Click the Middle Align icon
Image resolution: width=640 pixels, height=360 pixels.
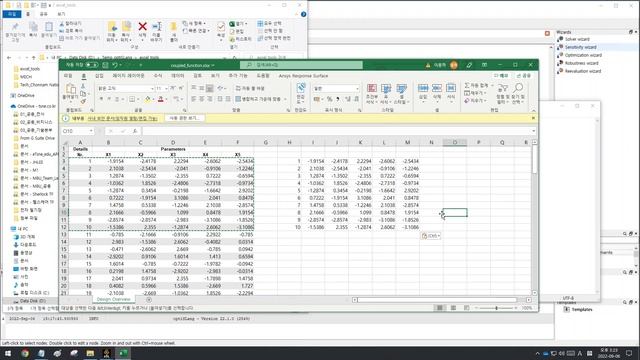[x=202, y=88]
